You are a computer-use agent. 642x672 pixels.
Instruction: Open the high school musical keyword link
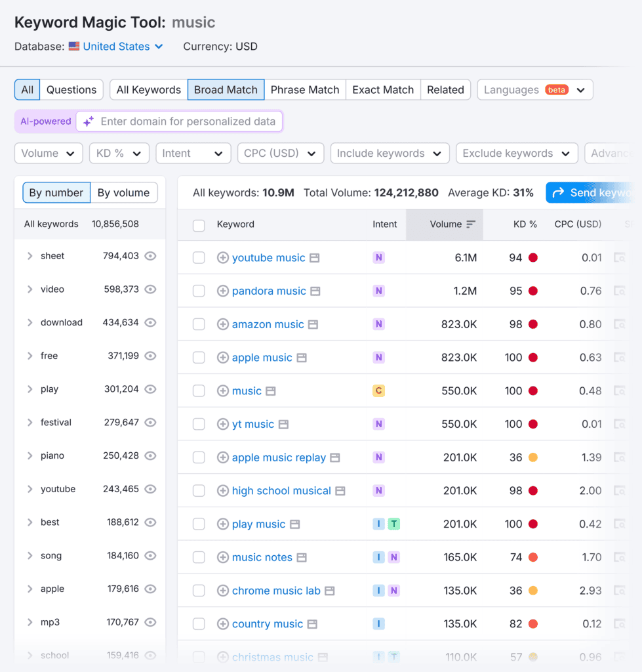281,491
